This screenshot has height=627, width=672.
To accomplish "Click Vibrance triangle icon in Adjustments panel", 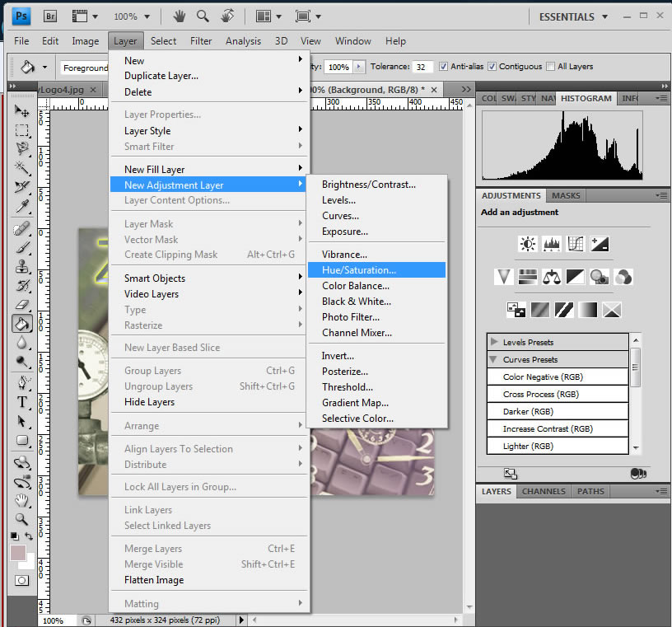I will (503, 277).
